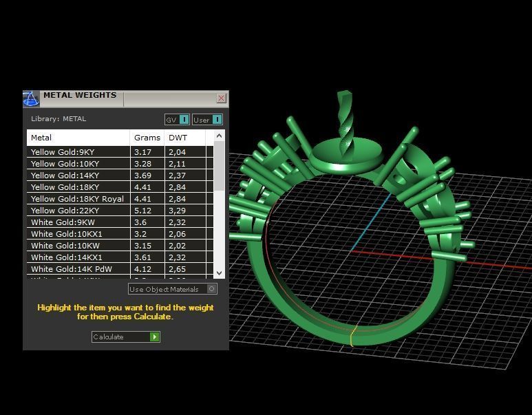This screenshot has width=532, height=415.
Task: Select the twisted sprue above the ring
Action: coord(346,125)
